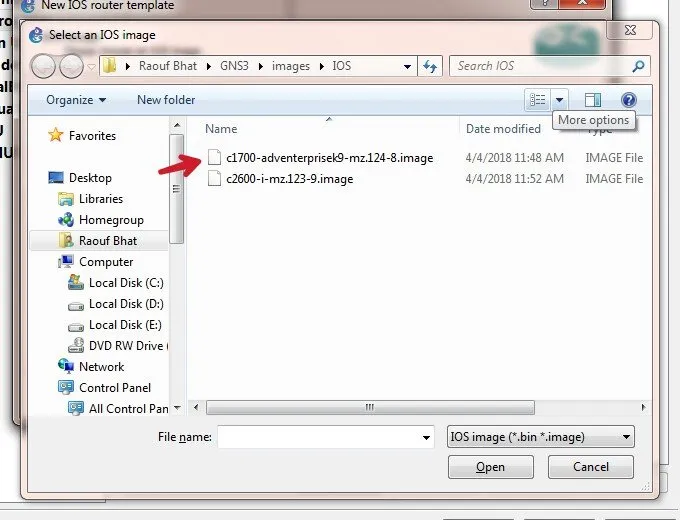Click the c2600 image file icon
This screenshot has width=680, height=520.
214,178
